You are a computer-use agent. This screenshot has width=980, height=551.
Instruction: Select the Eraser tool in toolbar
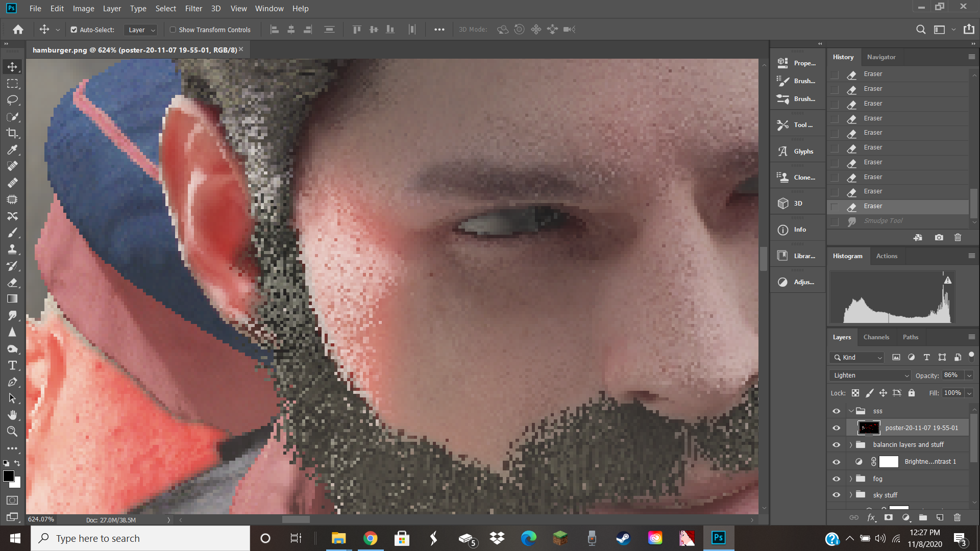coord(12,282)
